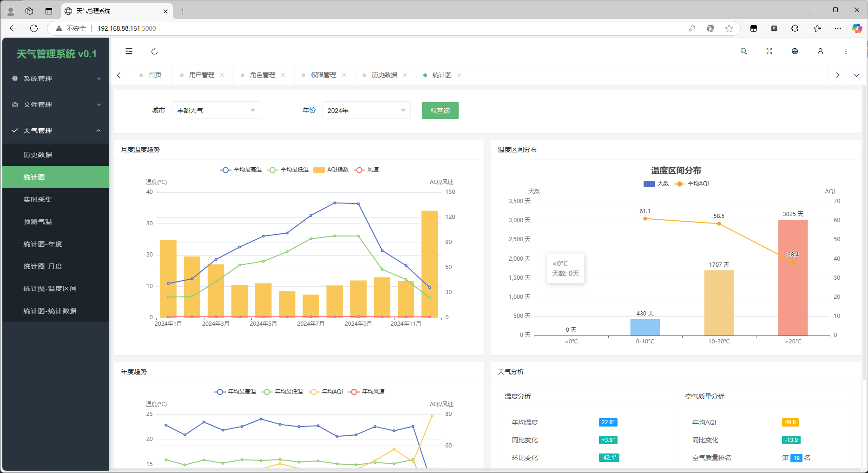Close the 权限管理 tab
The image size is (868, 473).
[344, 75]
